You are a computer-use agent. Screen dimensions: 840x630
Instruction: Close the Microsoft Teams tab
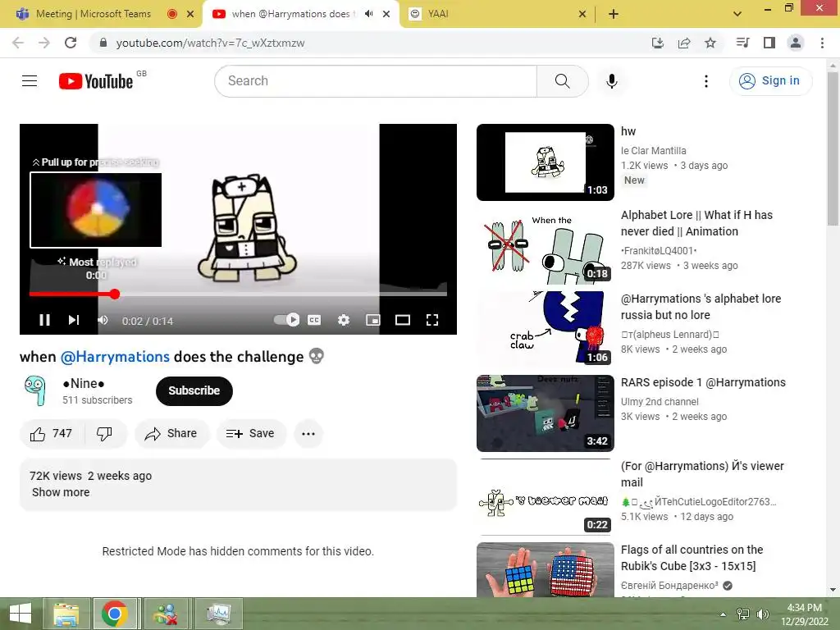[x=190, y=14]
